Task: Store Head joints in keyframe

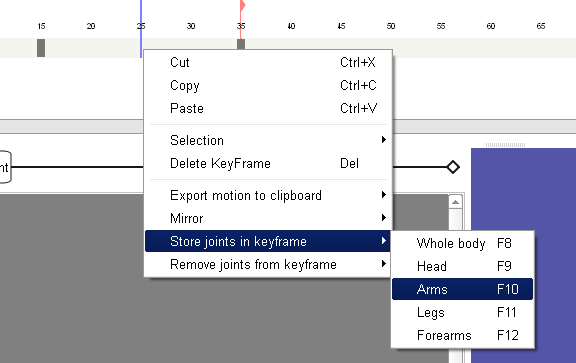Action: point(462,266)
